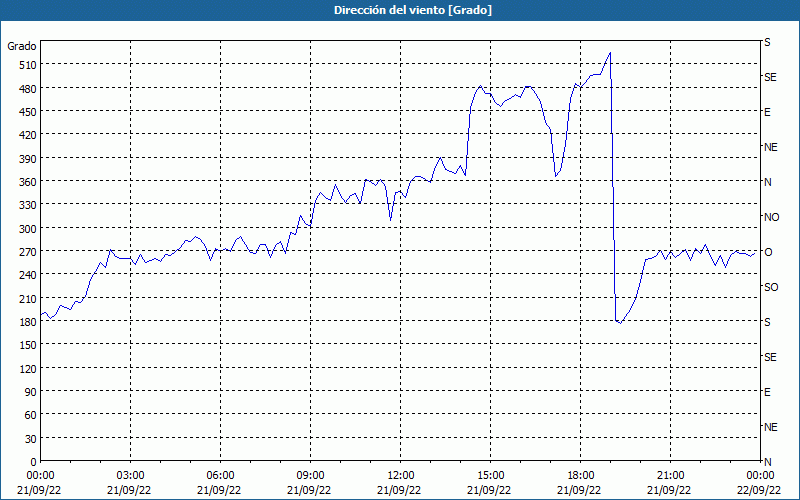The image size is (800, 500).
Task: Pick the 180 degree axis label
Action: 28,321
